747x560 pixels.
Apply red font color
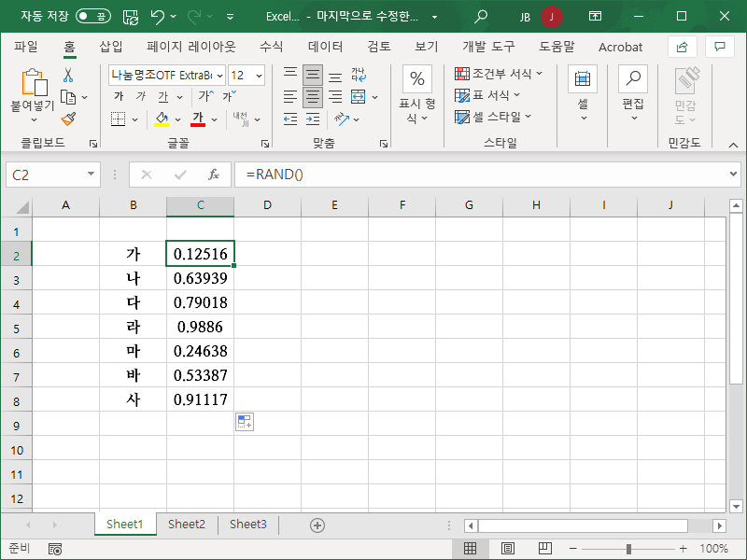198,119
